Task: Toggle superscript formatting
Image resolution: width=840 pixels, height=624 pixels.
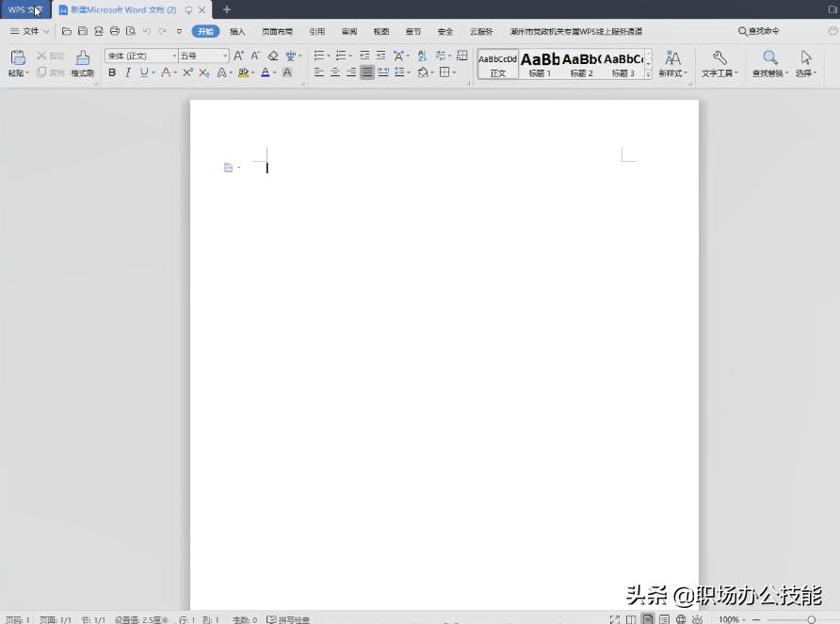Action: click(x=187, y=72)
